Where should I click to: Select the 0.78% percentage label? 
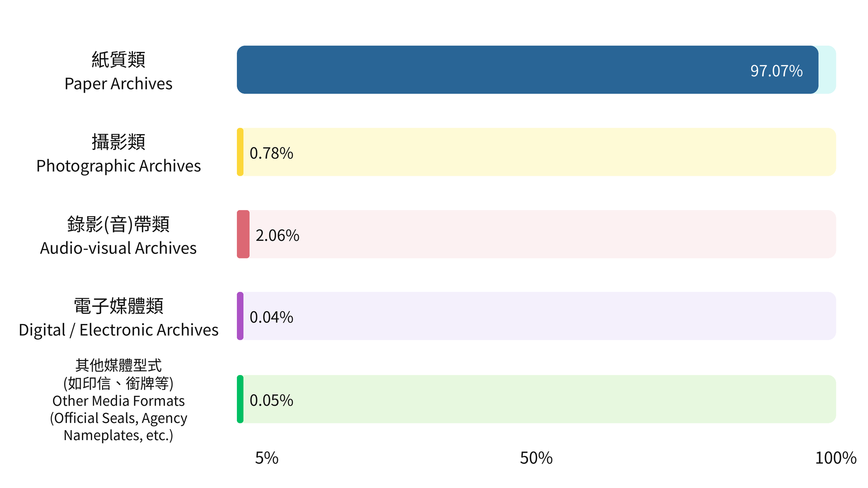(x=271, y=153)
